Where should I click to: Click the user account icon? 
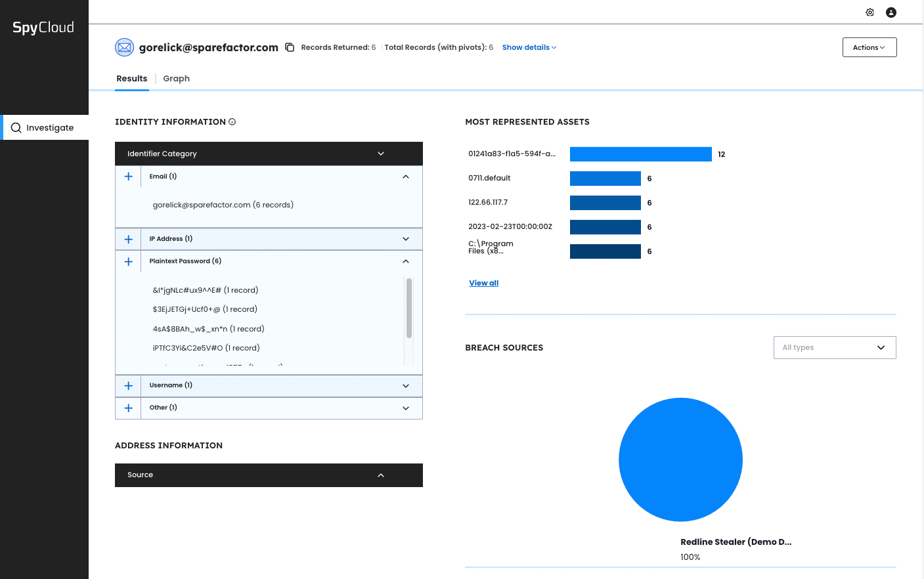coord(891,12)
